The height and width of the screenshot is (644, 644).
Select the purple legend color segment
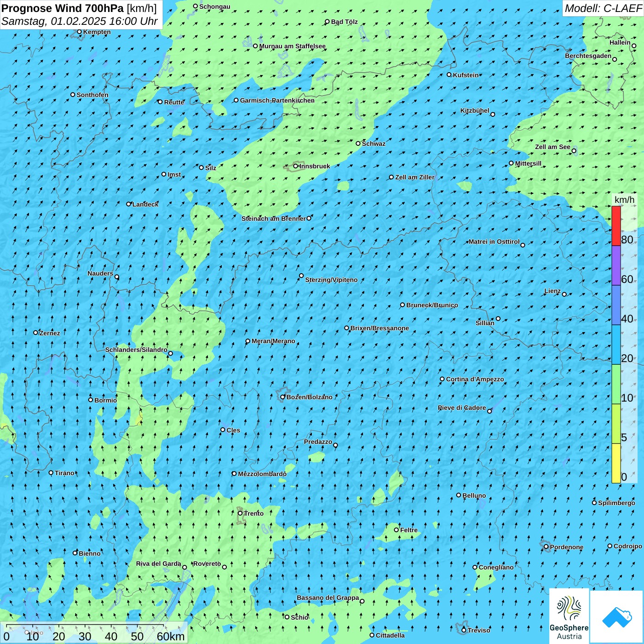[x=616, y=266]
